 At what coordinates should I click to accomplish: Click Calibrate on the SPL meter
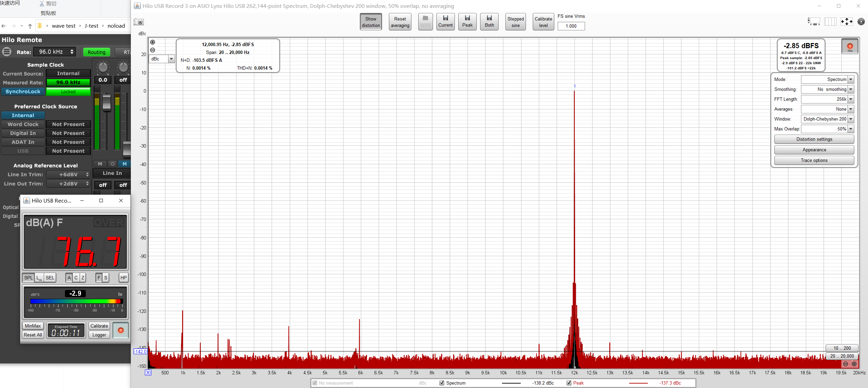99,326
